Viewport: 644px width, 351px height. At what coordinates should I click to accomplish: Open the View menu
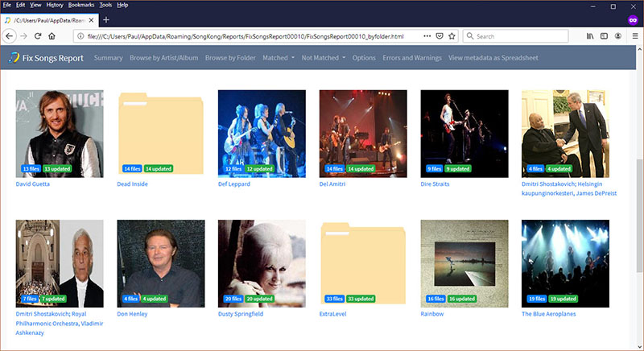pos(35,5)
